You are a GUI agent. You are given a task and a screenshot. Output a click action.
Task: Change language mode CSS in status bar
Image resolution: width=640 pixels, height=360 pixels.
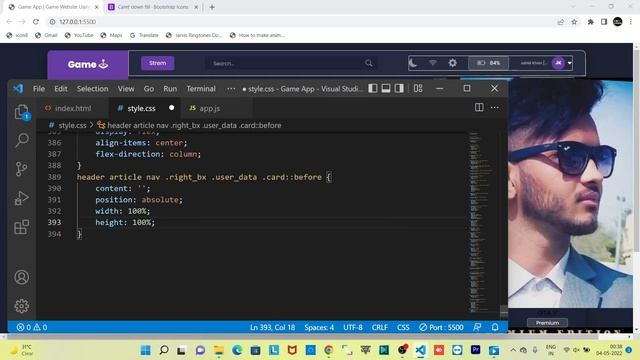(x=403, y=327)
